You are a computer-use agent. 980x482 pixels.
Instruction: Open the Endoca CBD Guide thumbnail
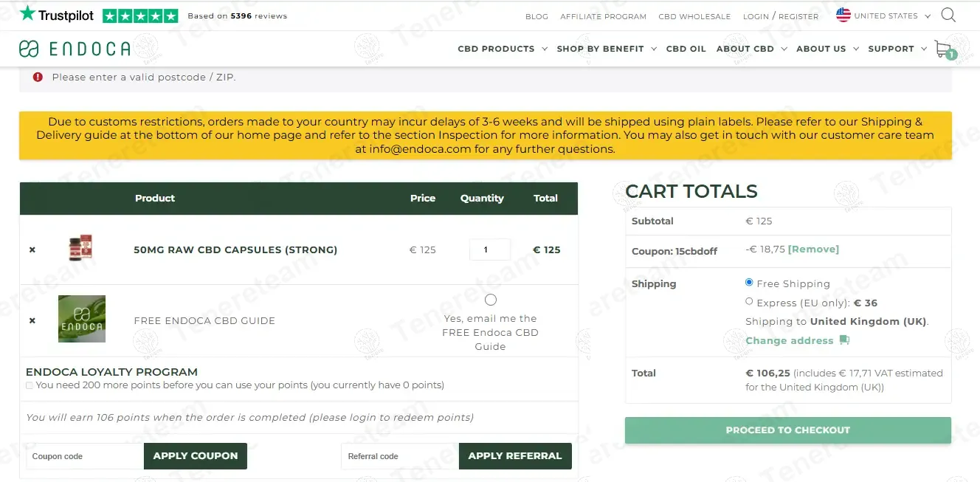click(x=82, y=319)
